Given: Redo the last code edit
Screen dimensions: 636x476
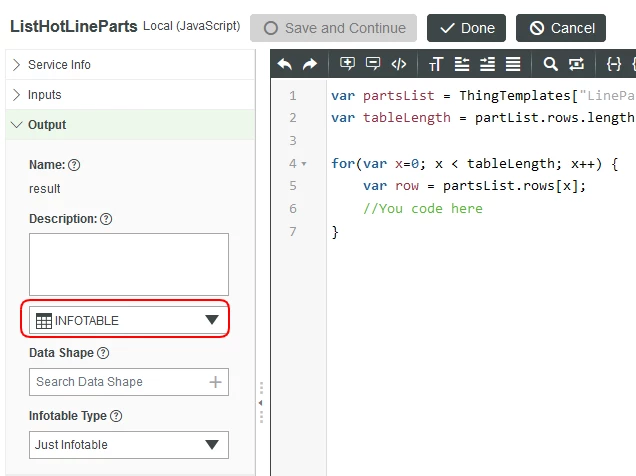Looking at the screenshot, I should click(310, 64).
